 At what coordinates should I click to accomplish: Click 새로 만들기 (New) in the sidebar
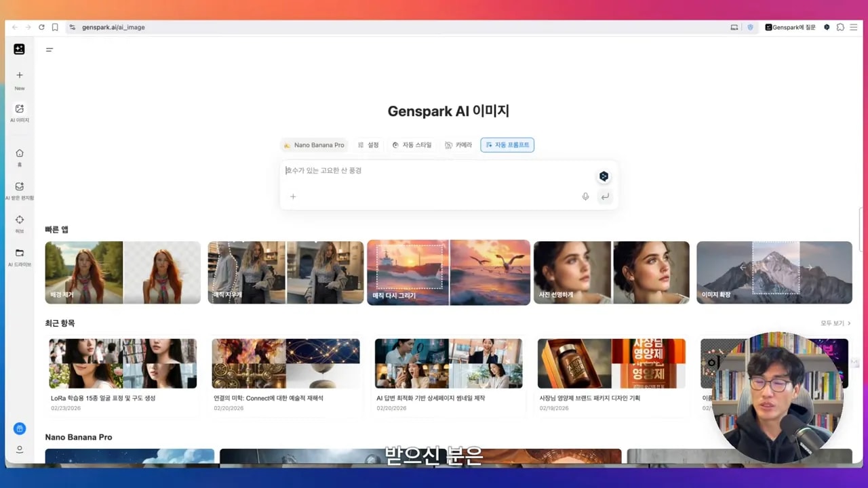(x=19, y=79)
